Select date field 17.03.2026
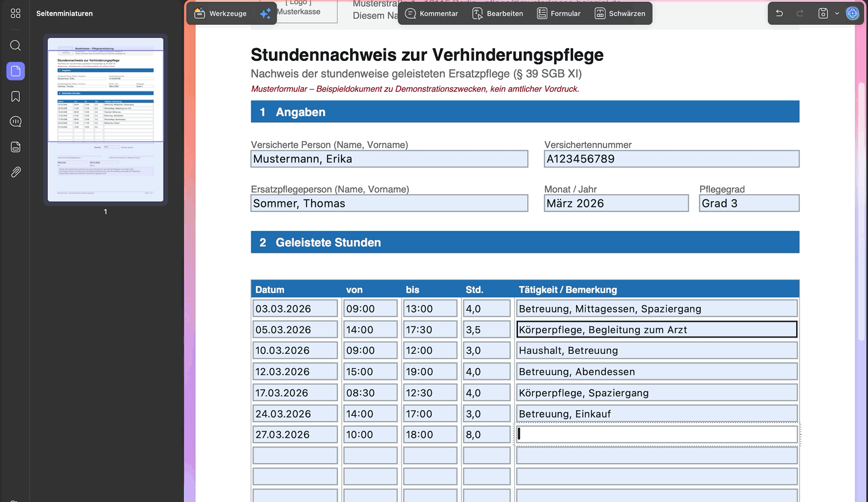This screenshot has height=502, width=868. 295,393
